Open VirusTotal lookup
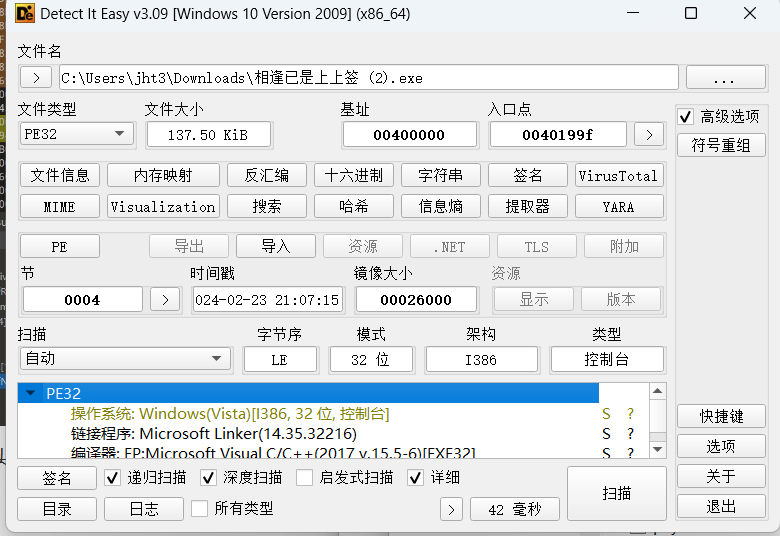This screenshot has width=780, height=536. coord(619,175)
